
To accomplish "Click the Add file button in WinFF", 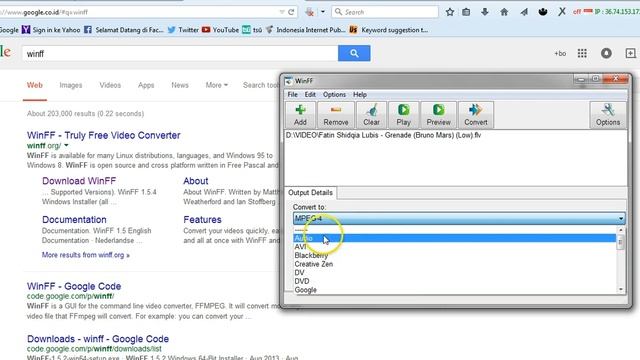I will point(300,115).
